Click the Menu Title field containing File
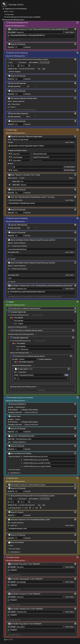This screenshot has height=644, width=80. [48, 182]
